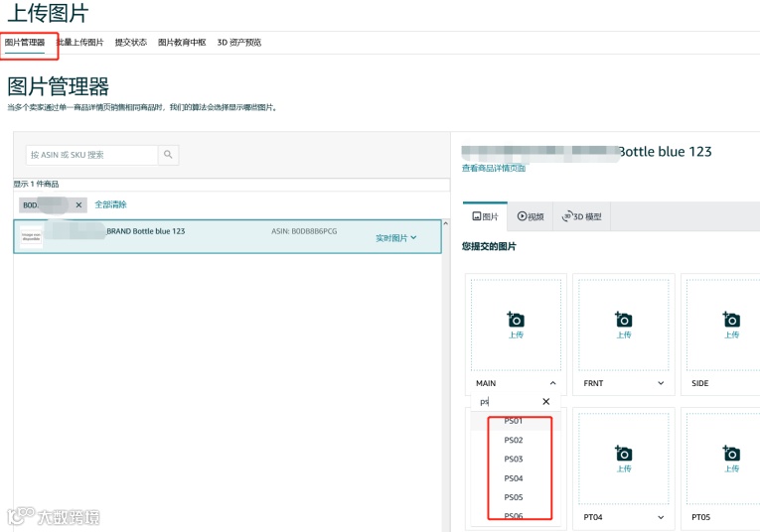Click the product list scrollbar up arrow

(x=446, y=223)
